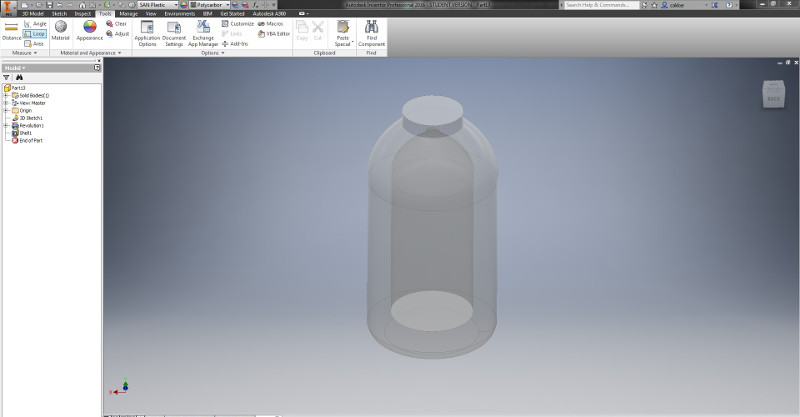Click the Undo arrow in quick access toolbar
Image resolution: width=800 pixels, height=417 pixels.
point(60,5)
